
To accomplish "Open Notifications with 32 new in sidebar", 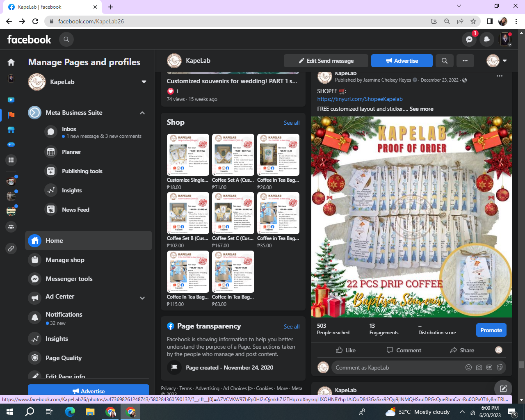I will tap(89, 318).
